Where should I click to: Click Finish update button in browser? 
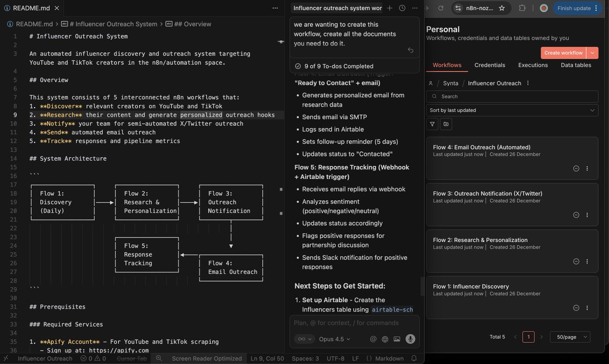[573, 8]
